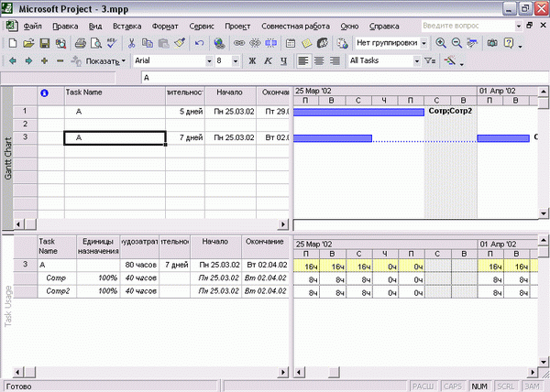This screenshot has height=392, width=550.
Task: Toggle underline Ч formatting
Action: [283, 61]
